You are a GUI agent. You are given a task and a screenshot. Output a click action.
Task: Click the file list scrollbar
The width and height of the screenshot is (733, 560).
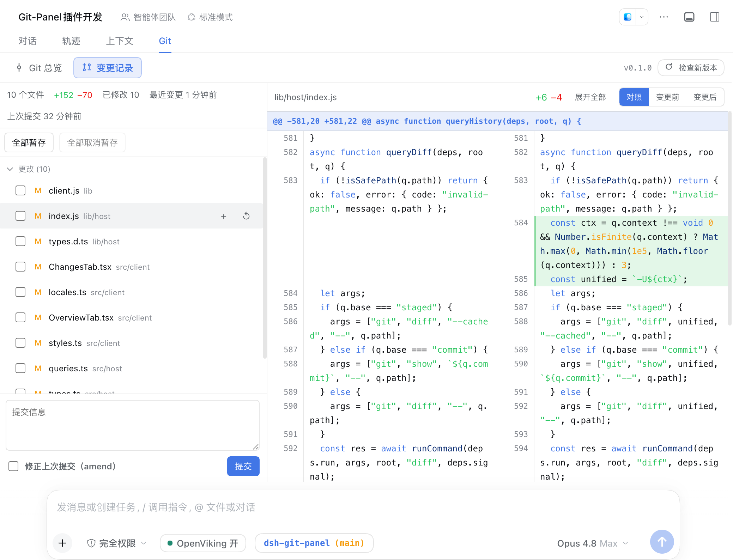point(265,257)
